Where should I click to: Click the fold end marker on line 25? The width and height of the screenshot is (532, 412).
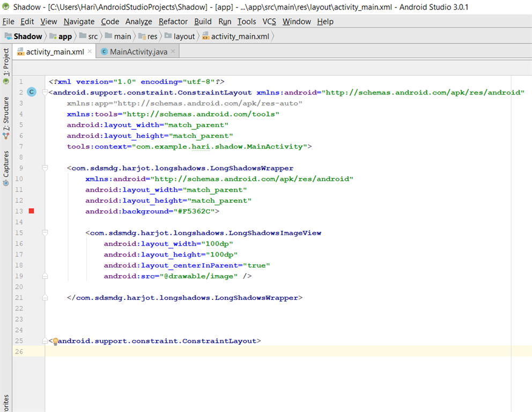(x=45, y=341)
